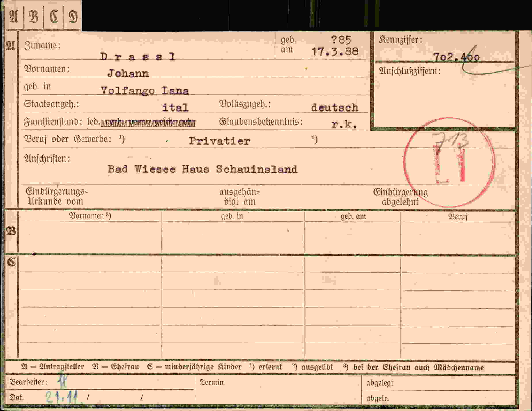Click the 'Einbürgerung abgelehnt' label
Screen dimensions: 532x411
click(400, 197)
